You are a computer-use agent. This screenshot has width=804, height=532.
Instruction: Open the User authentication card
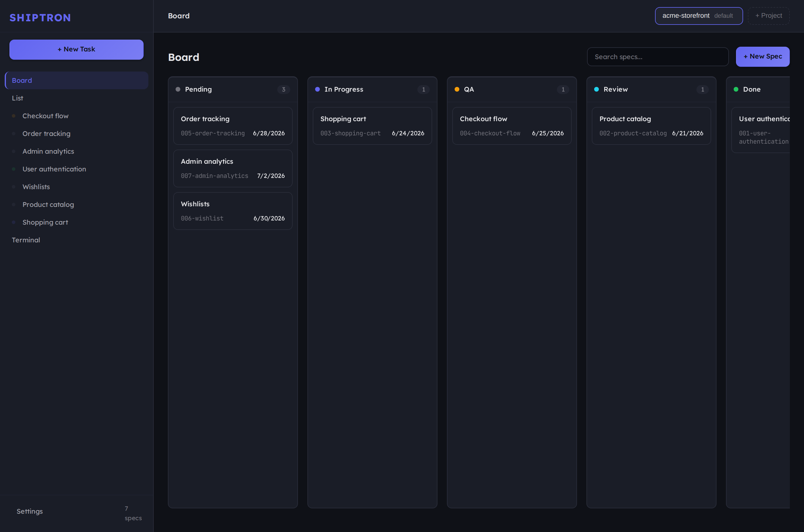[x=761, y=130]
